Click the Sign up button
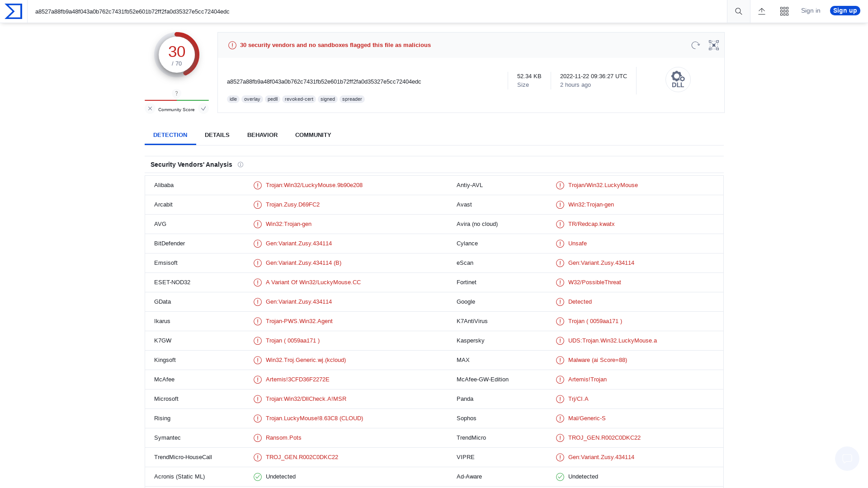 [x=844, y=10]
